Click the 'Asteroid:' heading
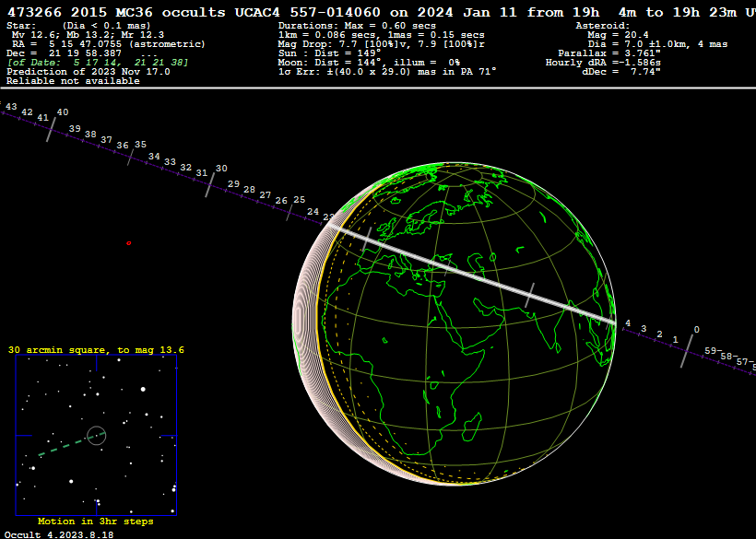The height and width of the screenshot is (539, 756). pyautogui.click(x=603, y=26)
